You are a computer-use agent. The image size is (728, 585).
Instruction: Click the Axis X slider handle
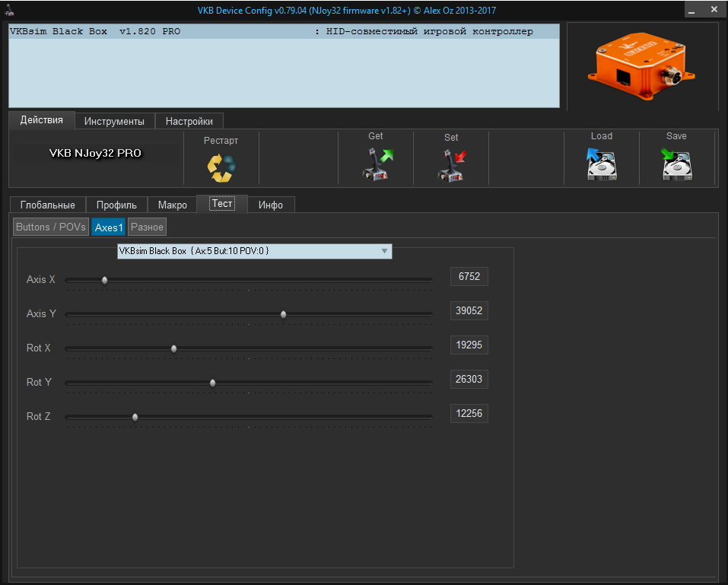click(x=104, y=280)
